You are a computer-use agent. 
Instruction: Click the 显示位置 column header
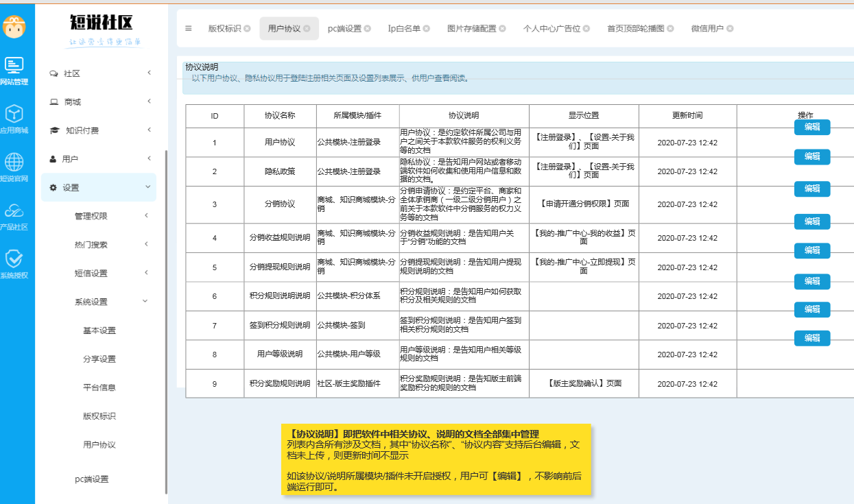pos(584,116)
